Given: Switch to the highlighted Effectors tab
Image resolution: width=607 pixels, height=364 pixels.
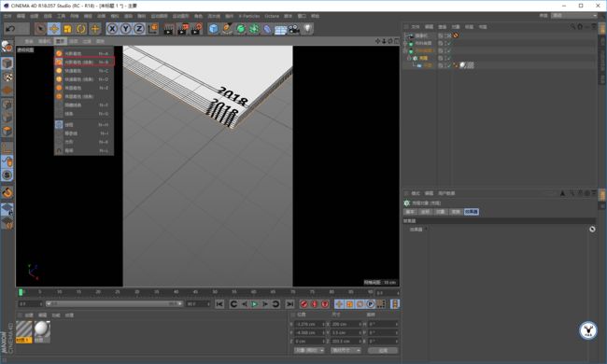Looking at the screenshot, I should (x=471, y=212).
